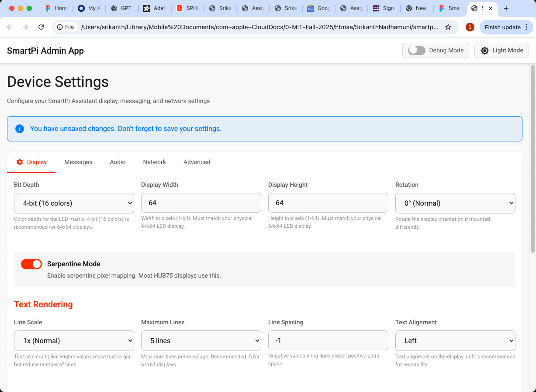
Task: Expand the Rotation dropdown
Action: click(455, 203)
